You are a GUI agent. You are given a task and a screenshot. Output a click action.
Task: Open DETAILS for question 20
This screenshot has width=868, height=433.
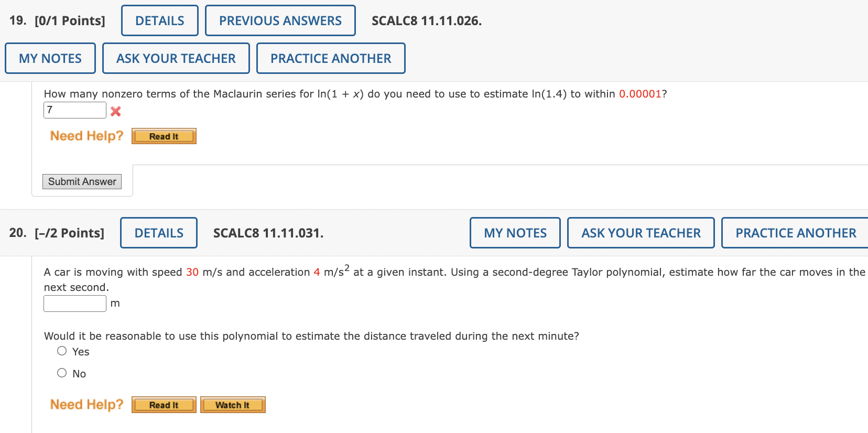click(x=158, y=232)
